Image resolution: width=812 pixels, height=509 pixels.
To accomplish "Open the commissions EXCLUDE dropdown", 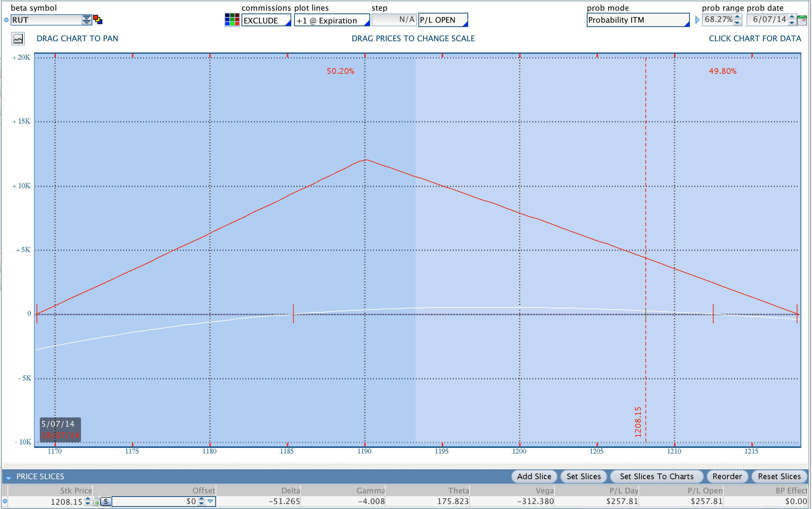I will tap(266, 20).
